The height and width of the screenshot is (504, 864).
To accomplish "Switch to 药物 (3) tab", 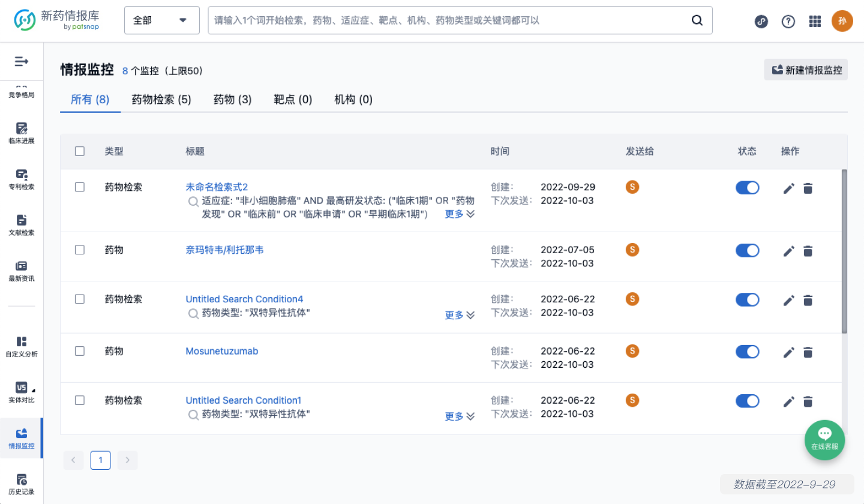I will [233, 100].
